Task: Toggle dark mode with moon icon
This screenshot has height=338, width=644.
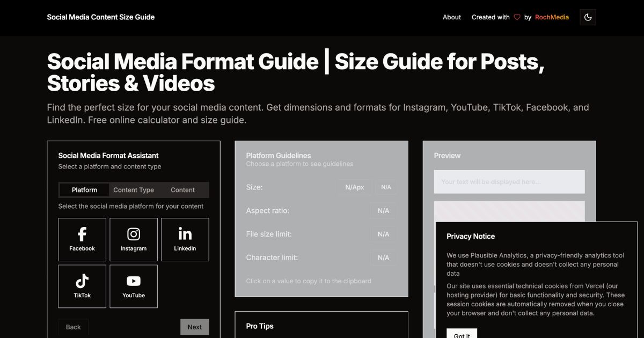Action: tap(588, 17)
